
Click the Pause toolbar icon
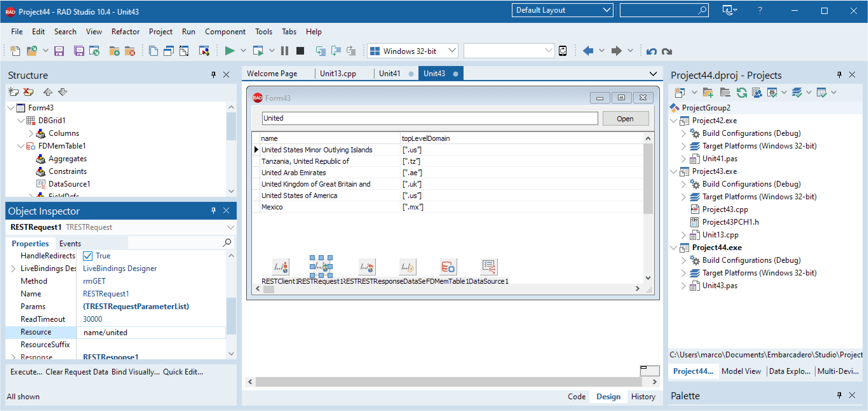pos(285,51)
